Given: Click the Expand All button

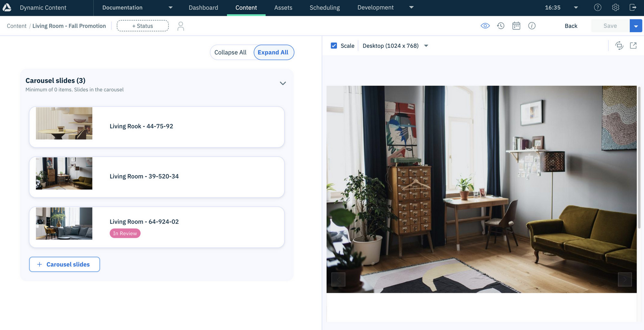Looking at the screenshot, I should pos(273,52).
